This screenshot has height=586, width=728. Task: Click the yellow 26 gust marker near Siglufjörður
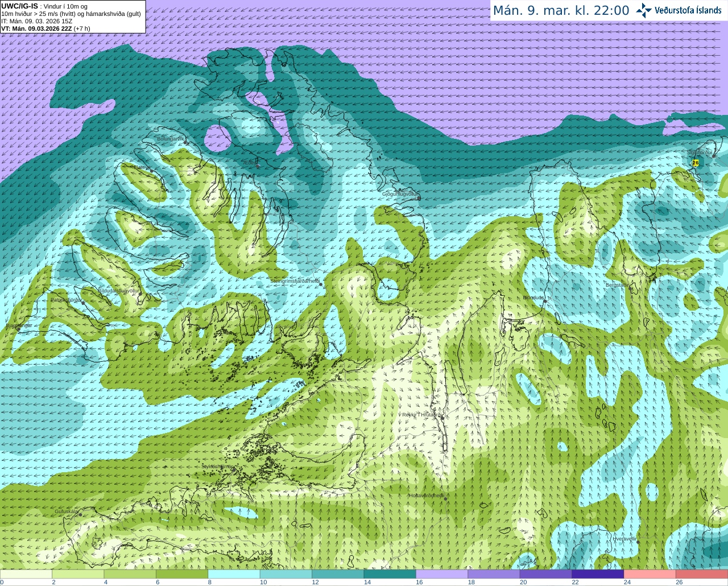[696, 163]
